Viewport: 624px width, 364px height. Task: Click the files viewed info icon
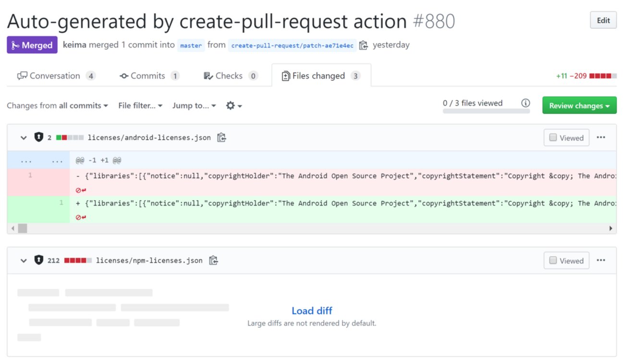[526, 103]
